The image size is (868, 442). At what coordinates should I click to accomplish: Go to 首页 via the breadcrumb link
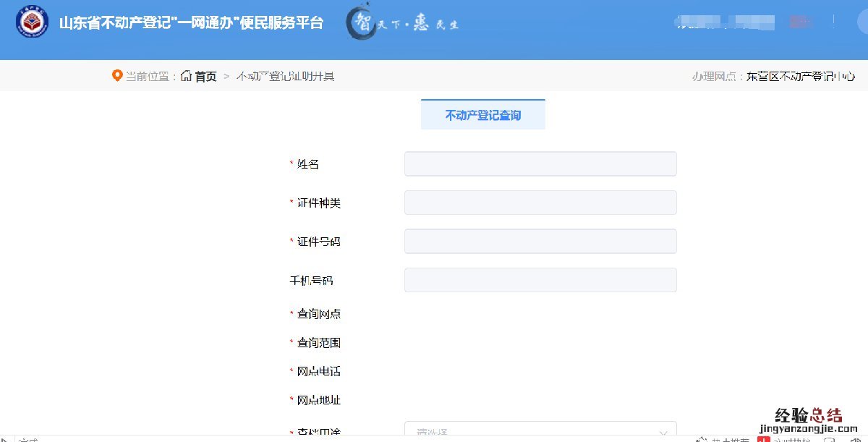[x=205, y=76]
